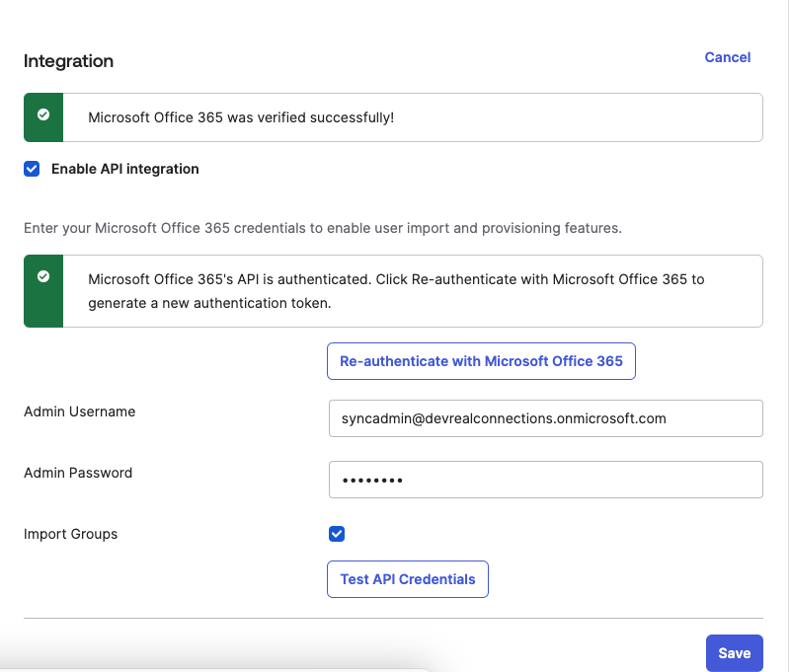The height and width of the screenshot is (672, 790).
Task: Click checkmark icon in verified successfully banner
Action: point(43,114)
